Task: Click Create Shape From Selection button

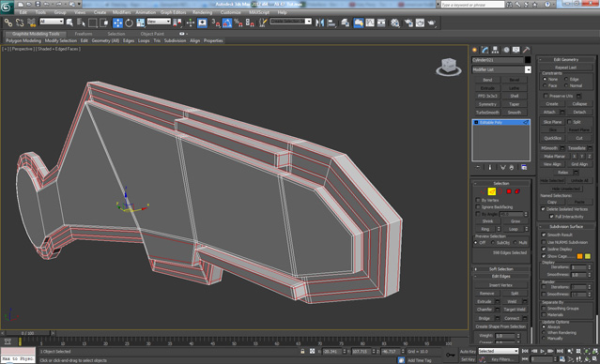Action: (500, 326)
